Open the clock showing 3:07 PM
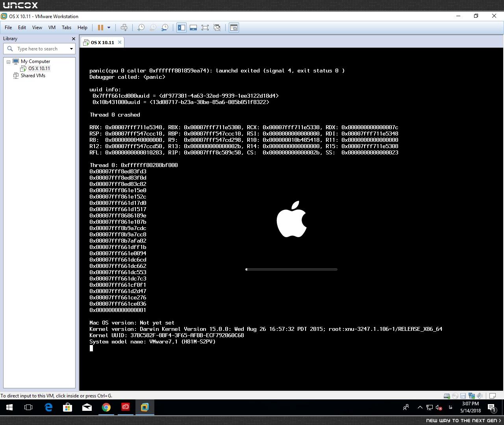This screenshot has height=425, width=504. [x=471, y=407]
